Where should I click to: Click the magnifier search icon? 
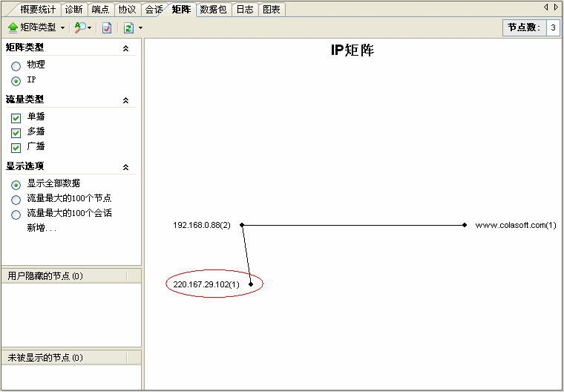[x=80, y=27]
